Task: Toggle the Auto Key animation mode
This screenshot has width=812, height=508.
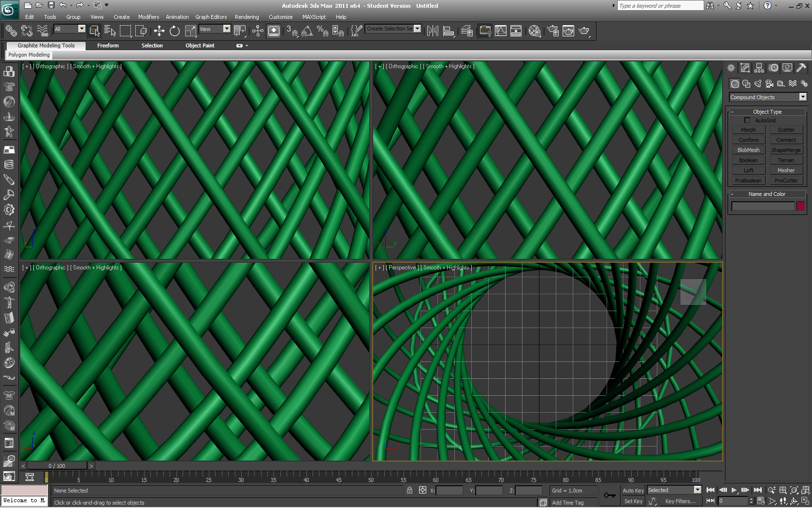Action: coord(633,491)
